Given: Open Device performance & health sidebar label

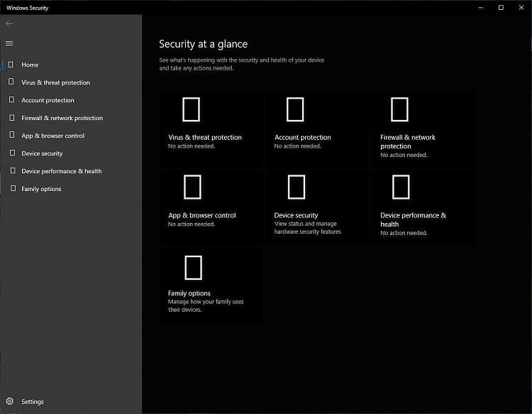Looking at the screenshot, I should pyautogui.click(x=62, y=171).
